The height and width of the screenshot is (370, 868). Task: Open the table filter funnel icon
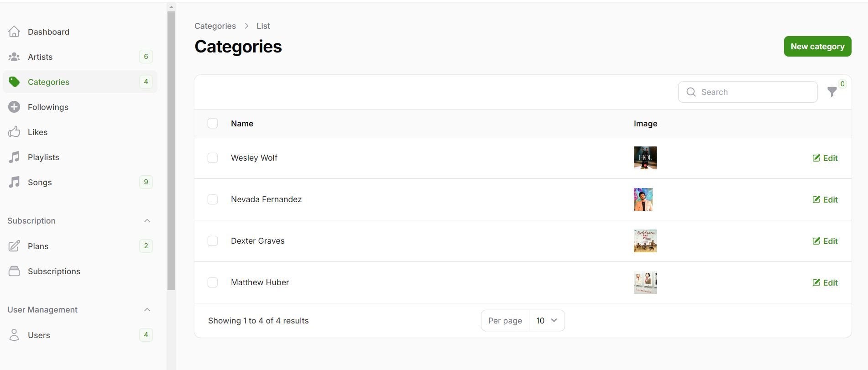click(832, 92)
